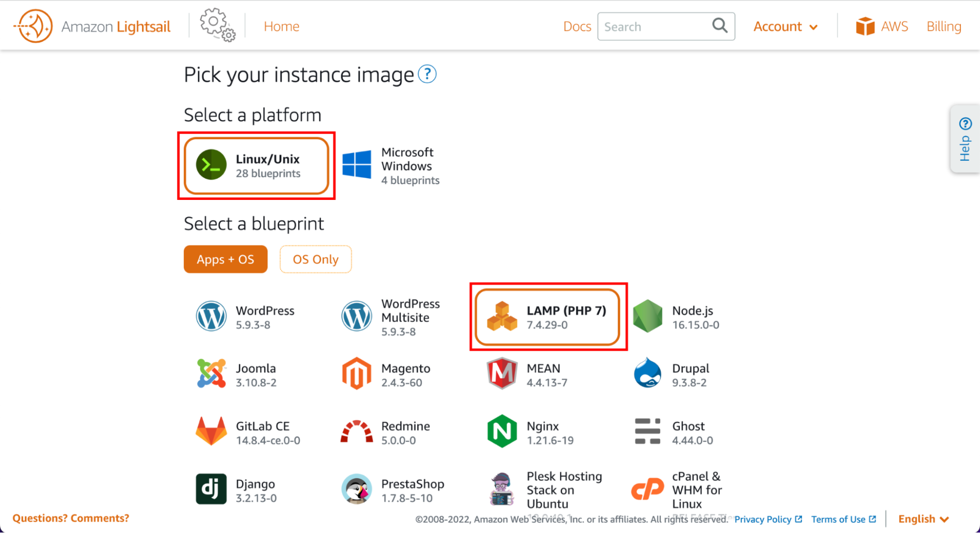Open the Docs page
The height and width of the screenshot is (533, 980).
click(x=577, y=26)
